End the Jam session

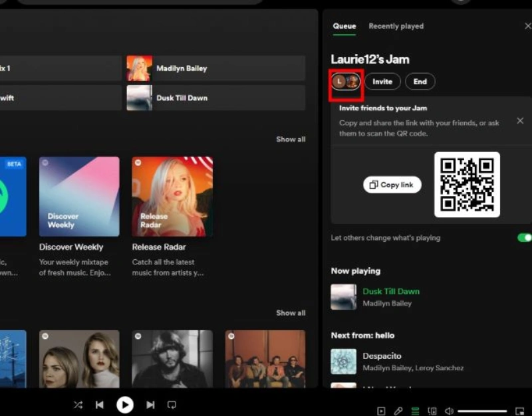coord(420,82)
